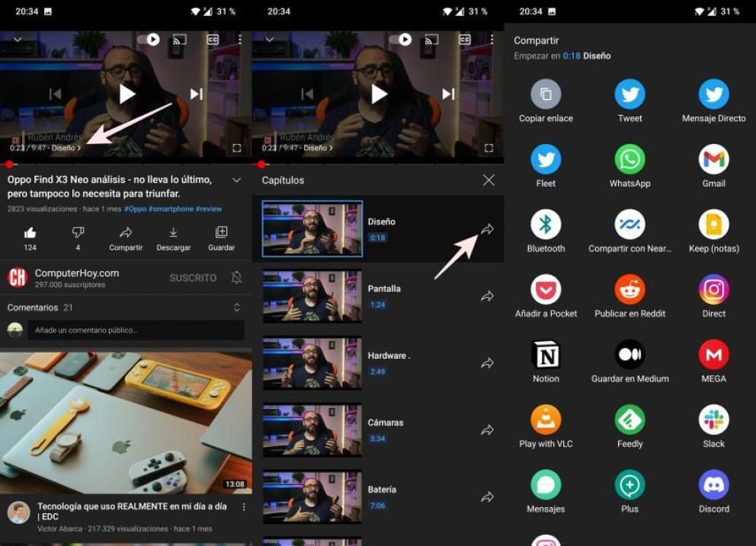Share to MEGA
The height and width of the screenshot is (546, 756).
tap(713, 354)
